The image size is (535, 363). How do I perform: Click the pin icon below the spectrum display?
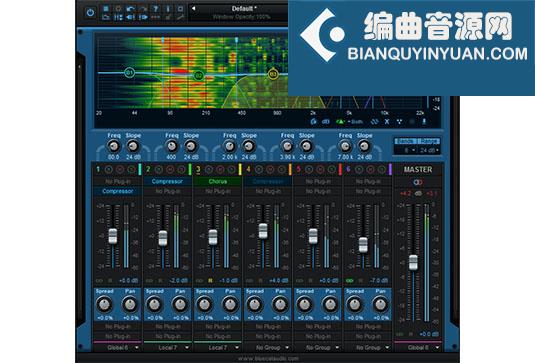click(x=424, y=121)
